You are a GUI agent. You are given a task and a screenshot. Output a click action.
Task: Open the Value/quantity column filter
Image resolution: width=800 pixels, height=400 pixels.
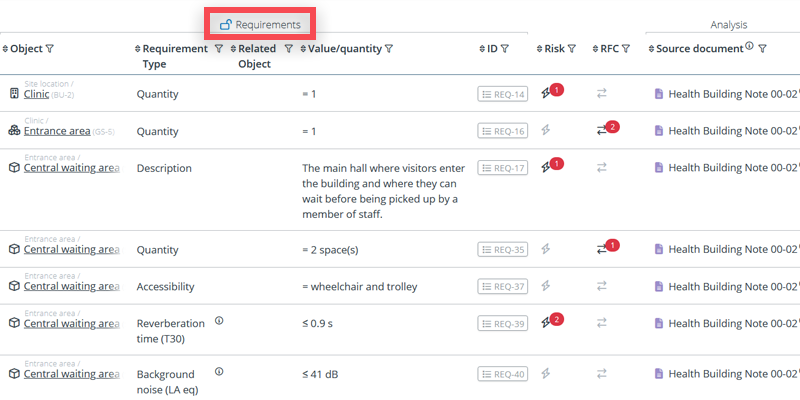[388, 48]
